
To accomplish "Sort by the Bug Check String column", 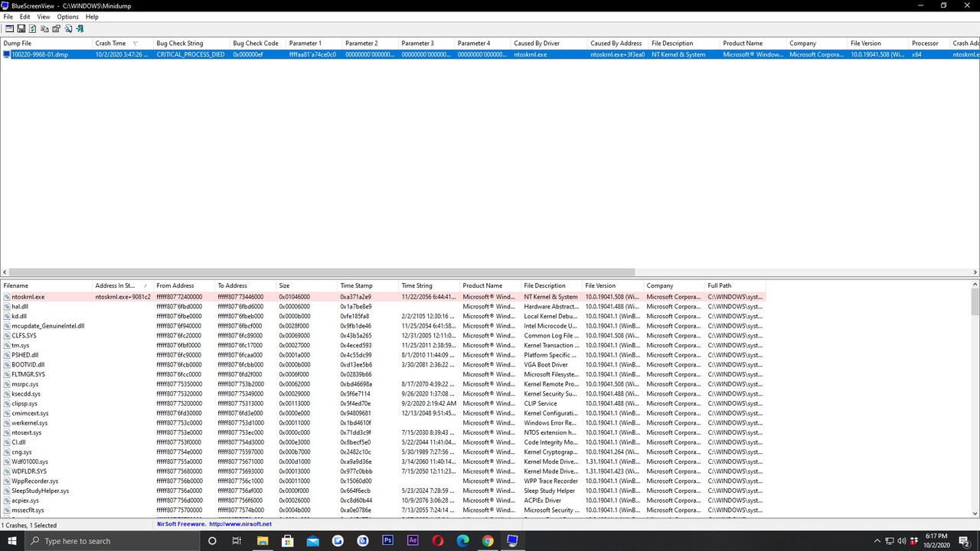I will point(191,44).
